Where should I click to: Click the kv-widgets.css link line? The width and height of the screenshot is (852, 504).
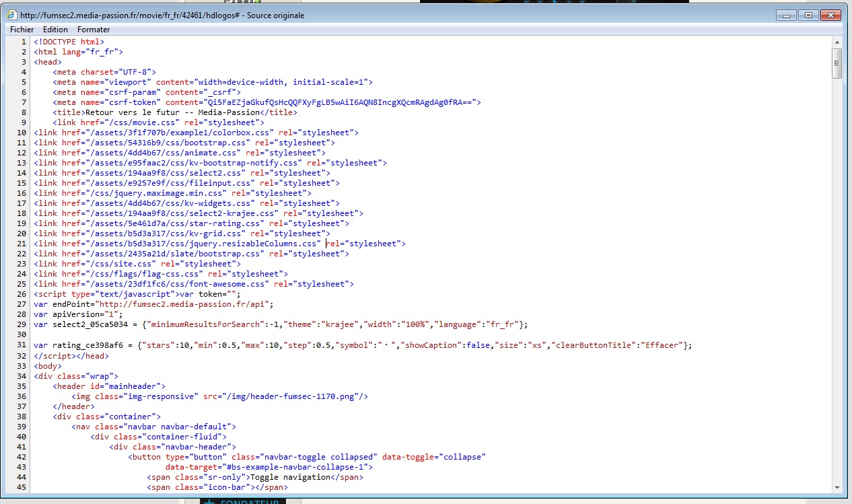click(187, 203)
